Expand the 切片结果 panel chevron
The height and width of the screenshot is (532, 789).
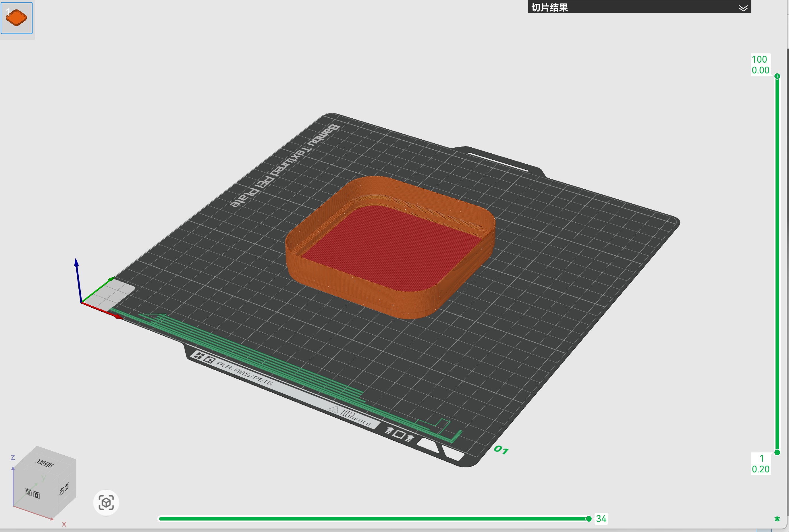point(743,8)
